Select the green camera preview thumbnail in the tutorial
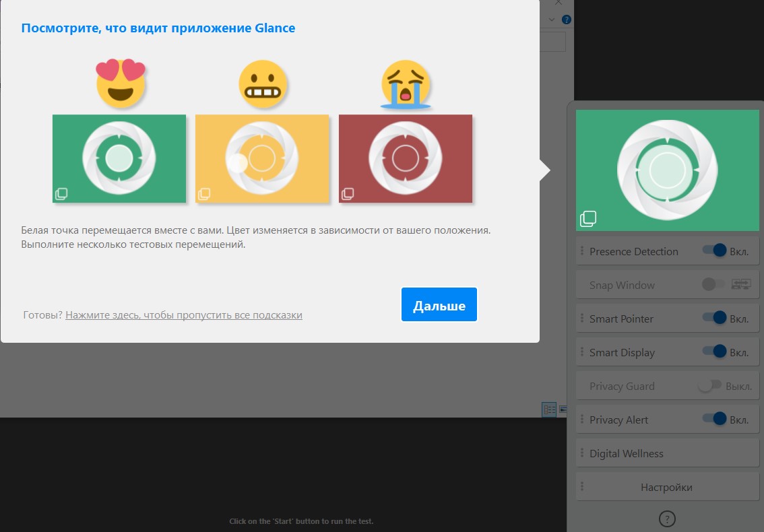The width and height of the screenshot is (764, 532). [119, 158]
